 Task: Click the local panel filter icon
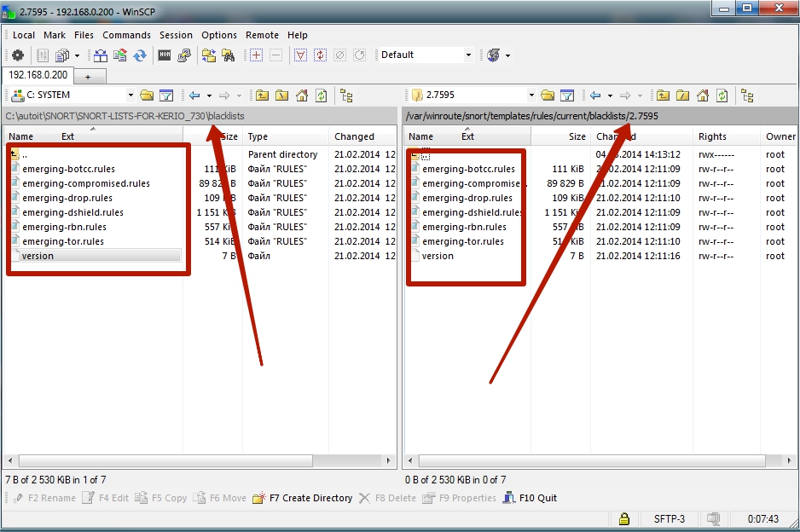click(x=166, y=95)
